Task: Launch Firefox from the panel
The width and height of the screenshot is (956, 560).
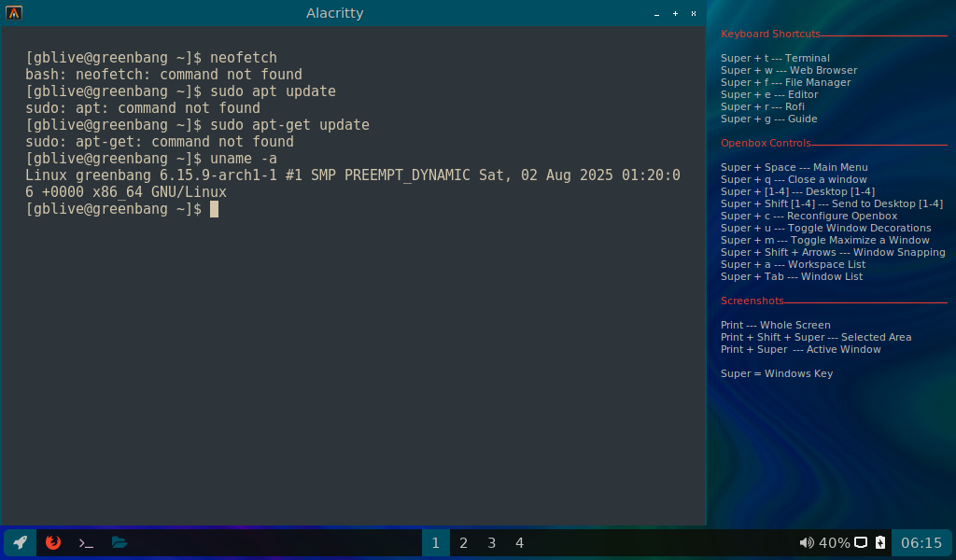Action: 53,542
